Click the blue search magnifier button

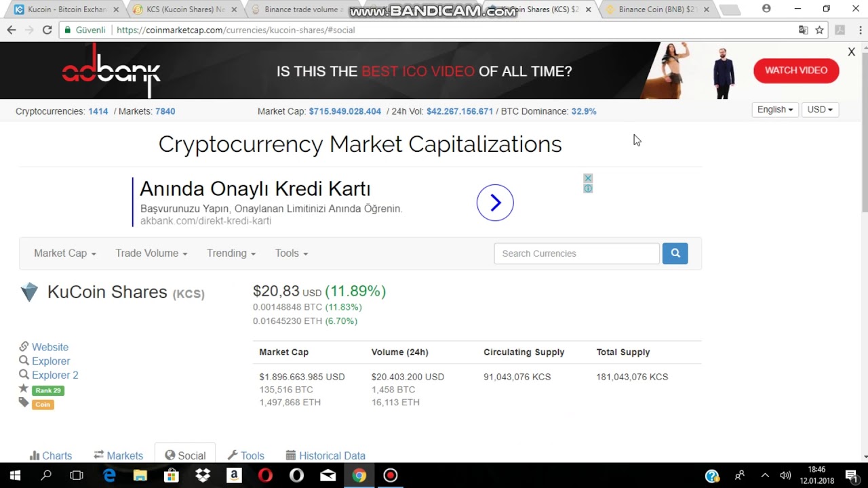point(675,253)
